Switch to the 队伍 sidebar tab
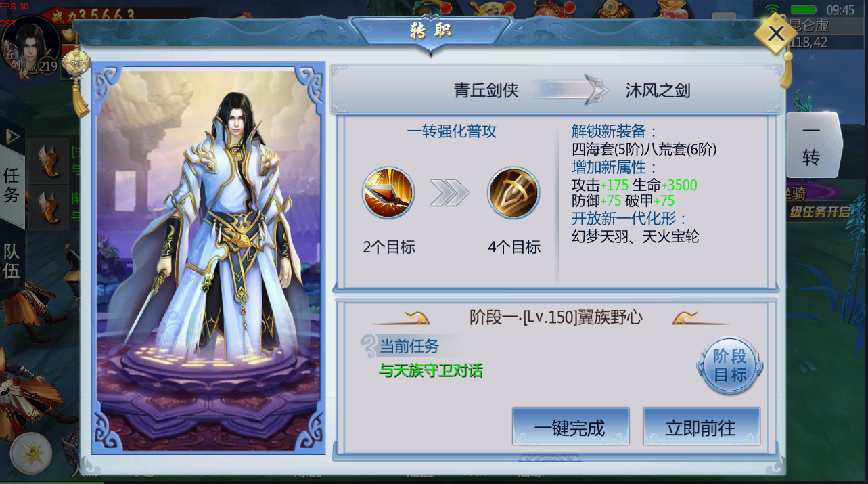The image size is (868, 484). (x=12, y=261)
